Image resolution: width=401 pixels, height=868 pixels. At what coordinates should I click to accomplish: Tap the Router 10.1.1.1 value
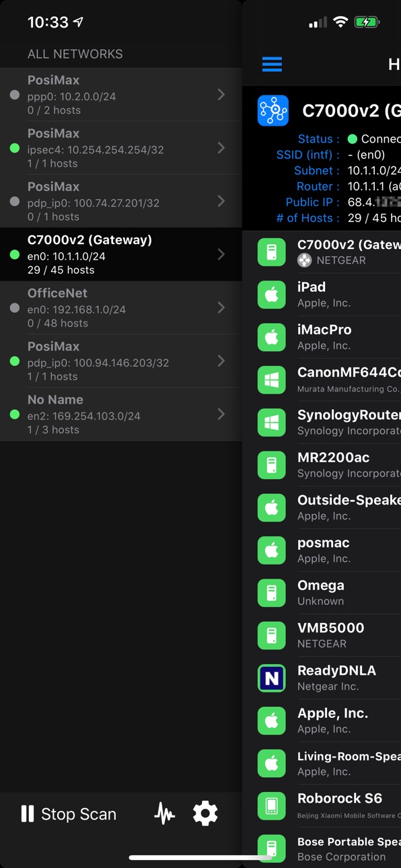pos(374,186)
